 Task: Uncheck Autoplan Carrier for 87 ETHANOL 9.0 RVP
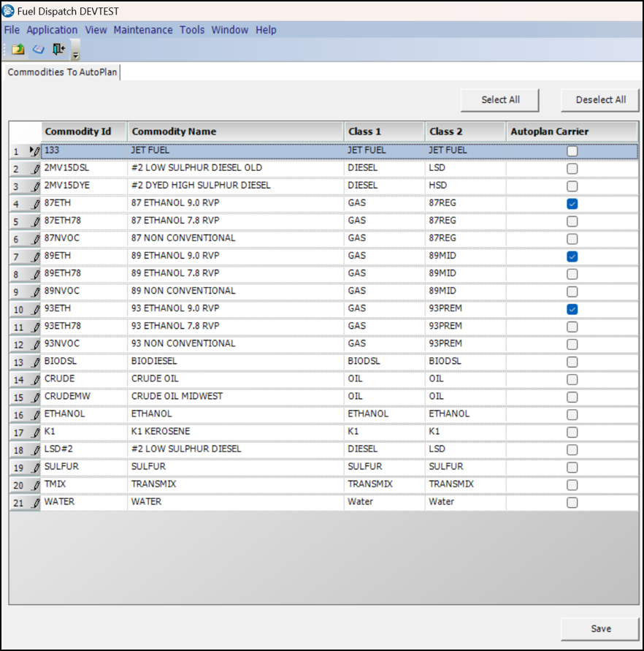572,204
